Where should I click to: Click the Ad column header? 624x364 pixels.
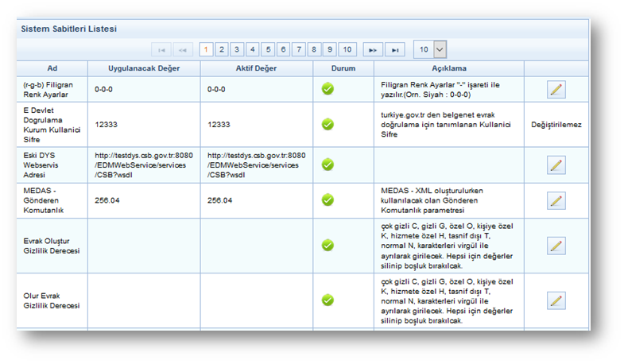coord(52,68)
